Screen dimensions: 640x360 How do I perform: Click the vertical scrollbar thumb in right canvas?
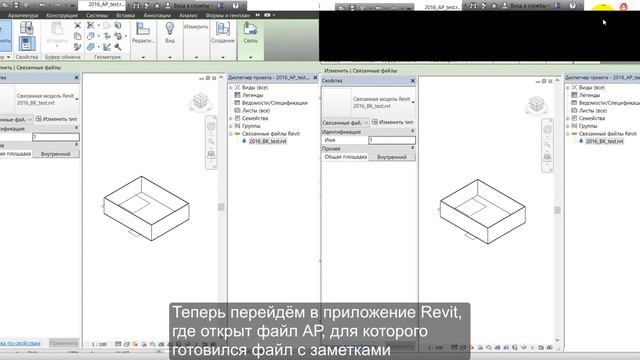pyautogui.click(x=557, y=210)
